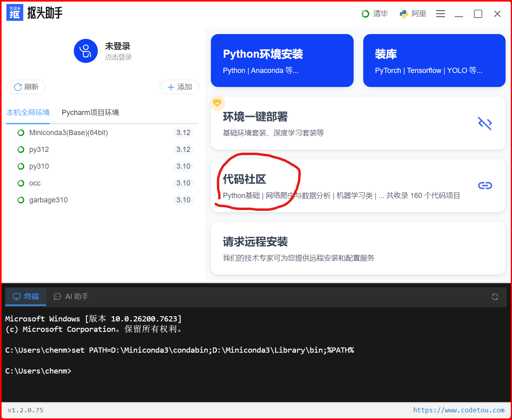
Task: Click the link icon on the 代码社区 card
Action: 485,185
